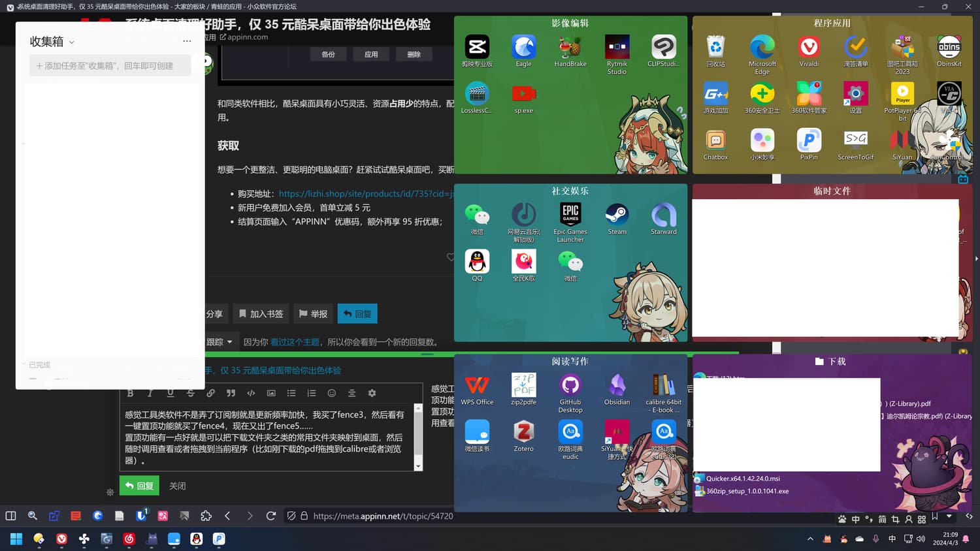Click the add-task input field in 收集箱
Screen dimensions: 980x551
(110, 66)
